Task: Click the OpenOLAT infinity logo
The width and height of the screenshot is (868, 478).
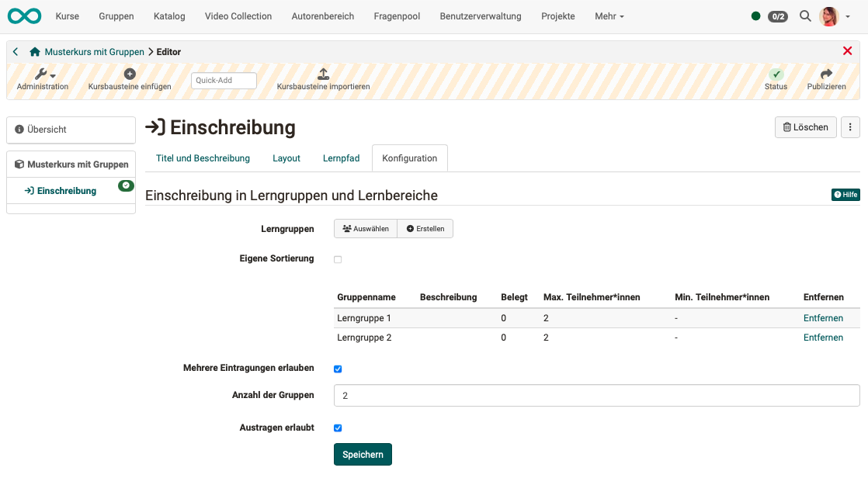Action: click(x=24, y=16)
